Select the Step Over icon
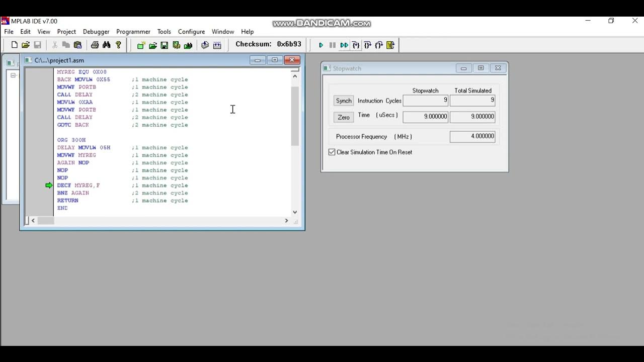This screenshot has width=644, height=362. tap(367, 45)
